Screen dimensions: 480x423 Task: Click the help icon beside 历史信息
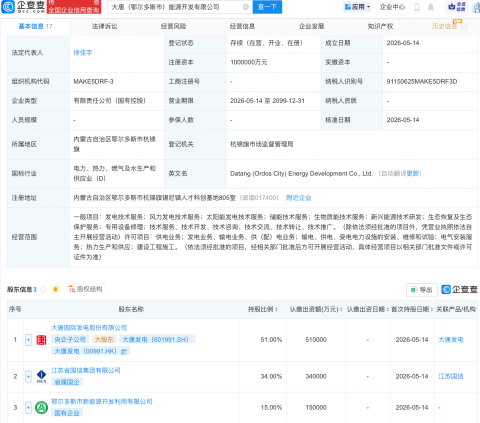point(464,27)
